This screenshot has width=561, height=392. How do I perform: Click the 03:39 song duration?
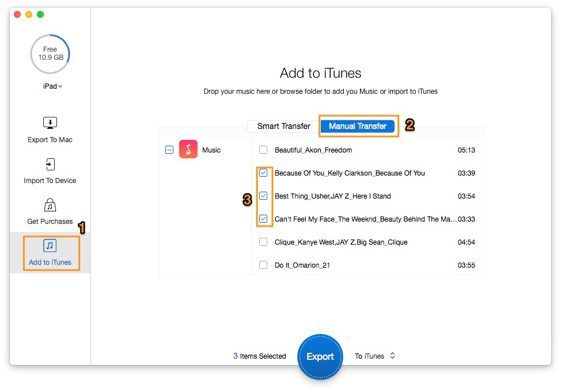coord(467,173)
